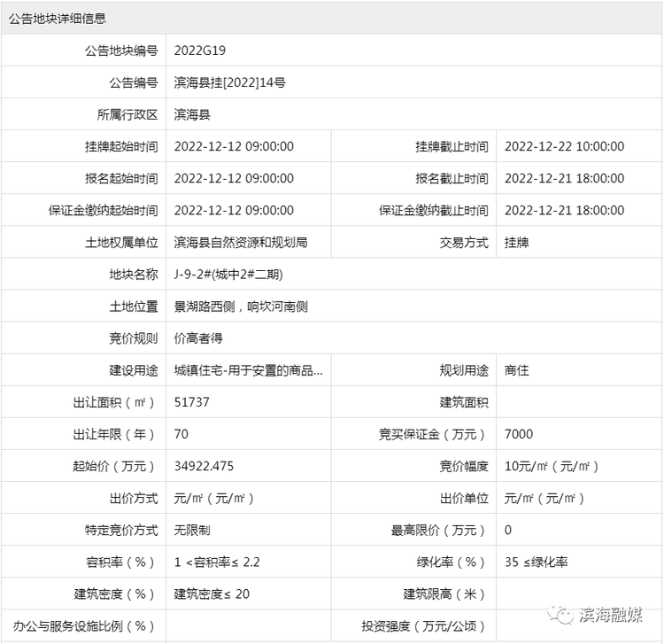Screen dimensions: 664x644
Task: Select the maximum price value 0
Action: click(508, 531)
